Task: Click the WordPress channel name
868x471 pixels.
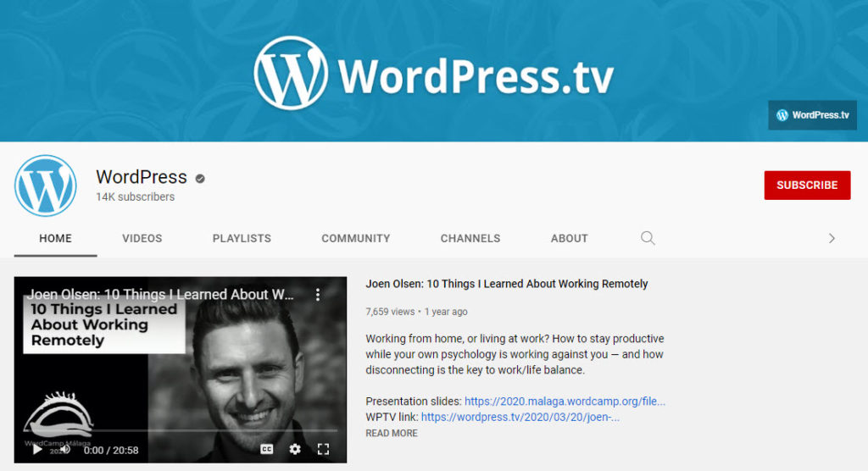Action: click(x=142, y=176)
